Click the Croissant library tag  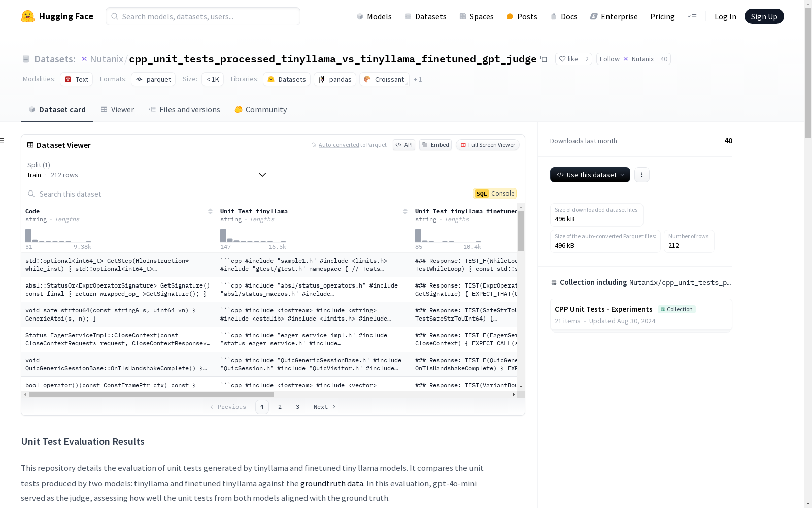coord(384,79)
